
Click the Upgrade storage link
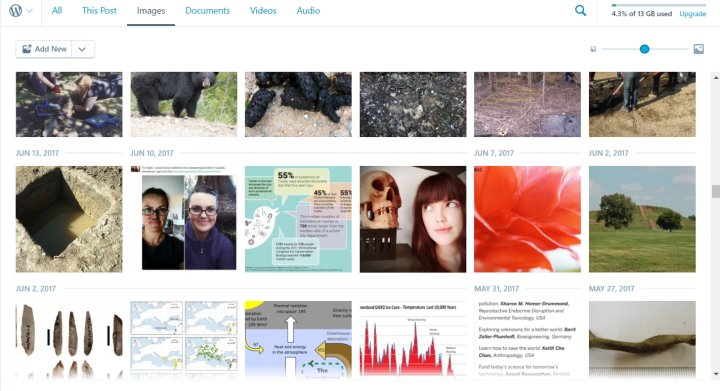(692, 14)
